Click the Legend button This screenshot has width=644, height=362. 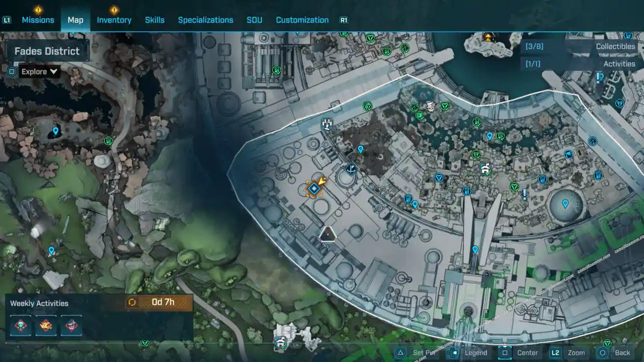coord(474,353)
